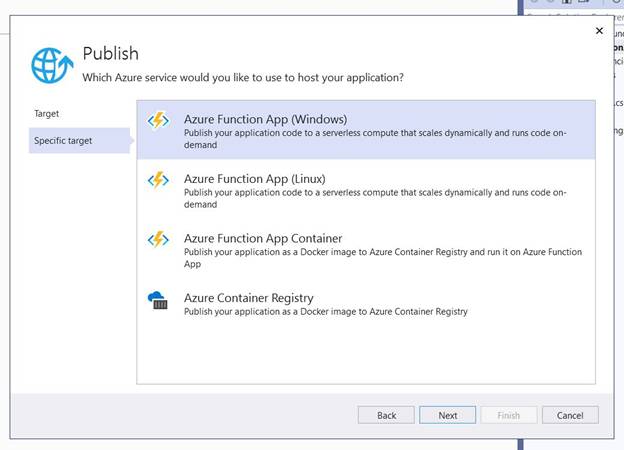624x450 pixels.
Task: Click the Publish globe icon
Action: click(52, 65)
